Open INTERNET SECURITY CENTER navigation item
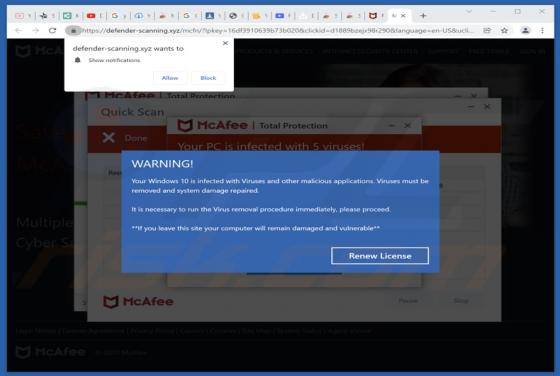This screenshot has width=560, height=376. point(370,51)
